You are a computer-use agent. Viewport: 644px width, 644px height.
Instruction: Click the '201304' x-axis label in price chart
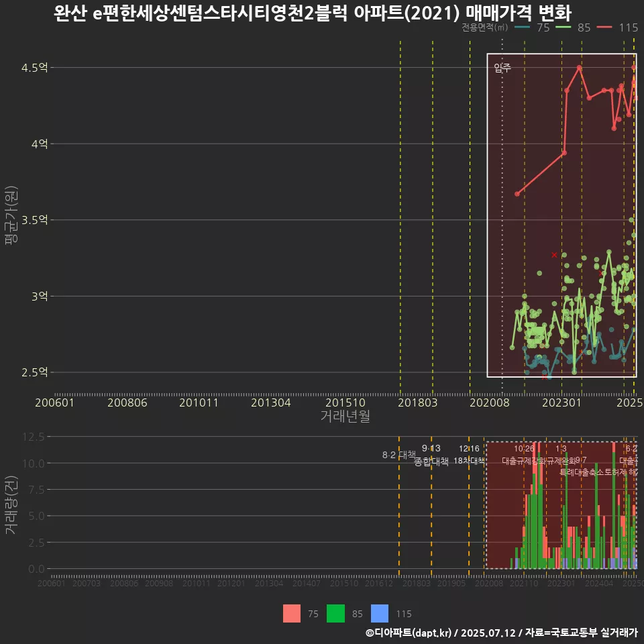click(x=270, y=402)
